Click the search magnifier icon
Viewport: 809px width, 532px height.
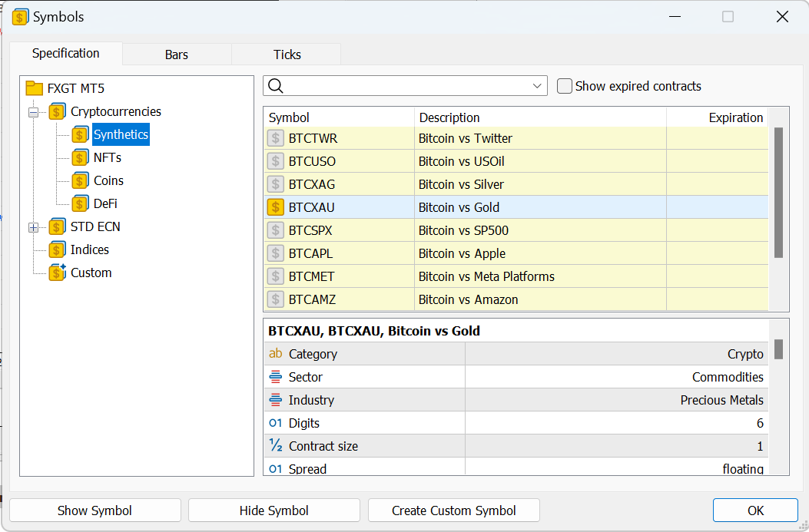tap(276, 86)
